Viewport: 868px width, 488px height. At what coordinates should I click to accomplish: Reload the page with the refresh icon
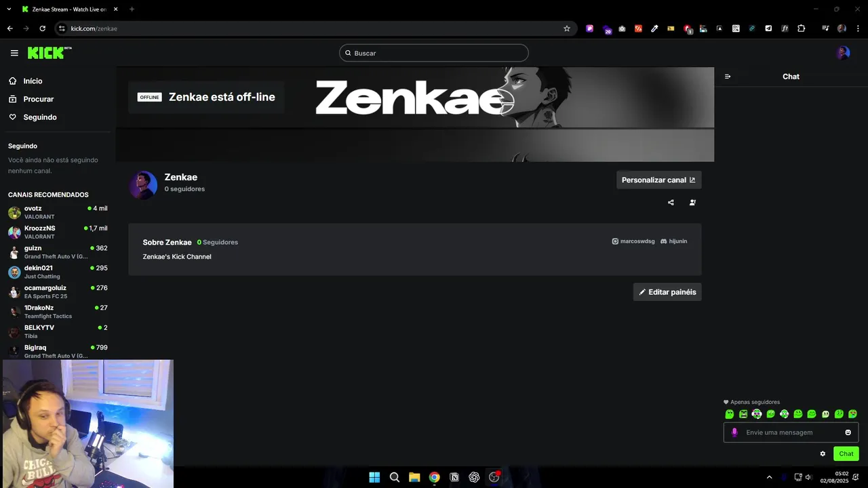[x=43, y=28]
